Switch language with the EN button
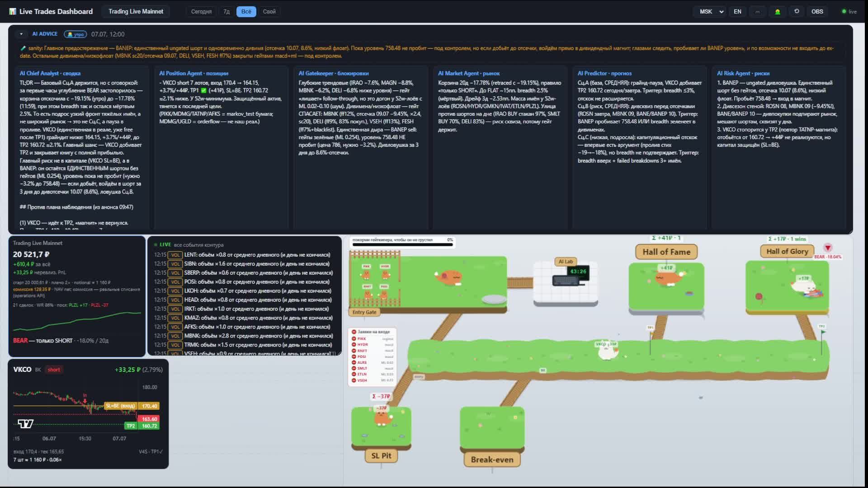Image resolution: width=868 pixels, height=488 pixels. (x=737, y=11)
